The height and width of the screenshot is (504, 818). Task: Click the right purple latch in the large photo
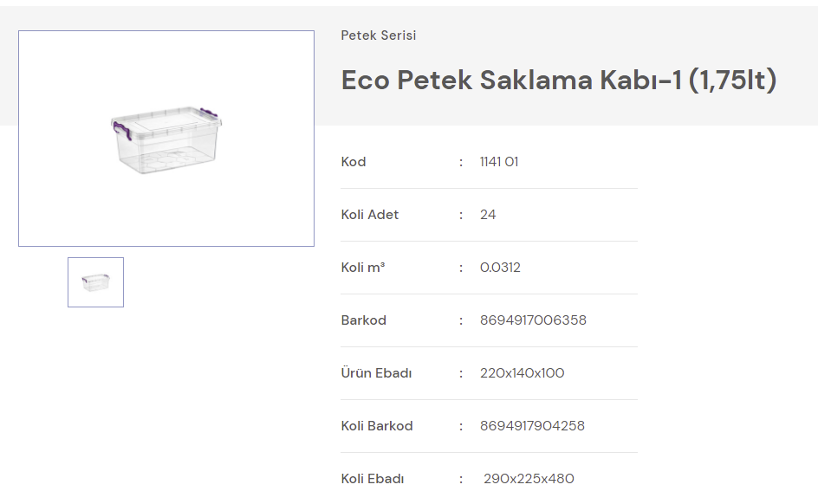209,114
